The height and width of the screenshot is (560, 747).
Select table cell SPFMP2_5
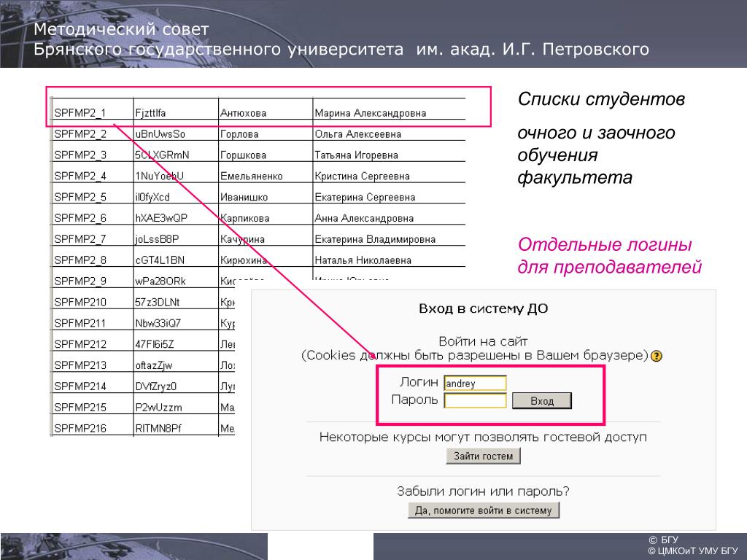click(92, 192)
